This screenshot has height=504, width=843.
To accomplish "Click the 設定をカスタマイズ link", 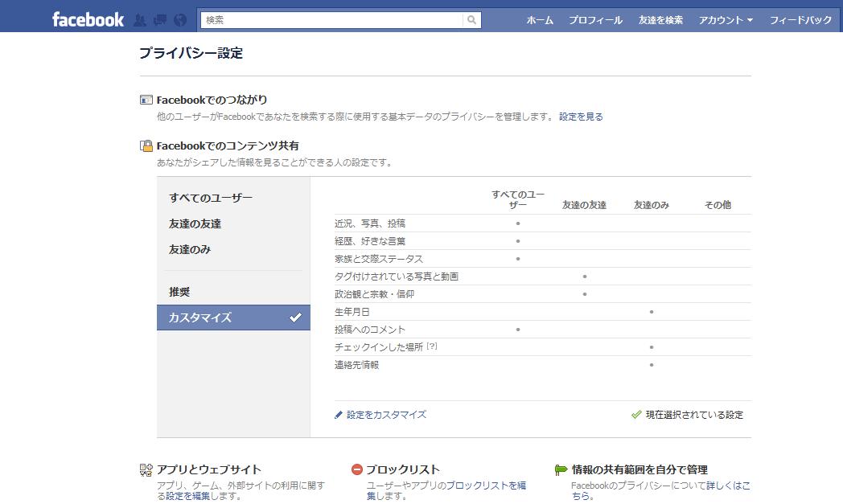I will [387, 415].
